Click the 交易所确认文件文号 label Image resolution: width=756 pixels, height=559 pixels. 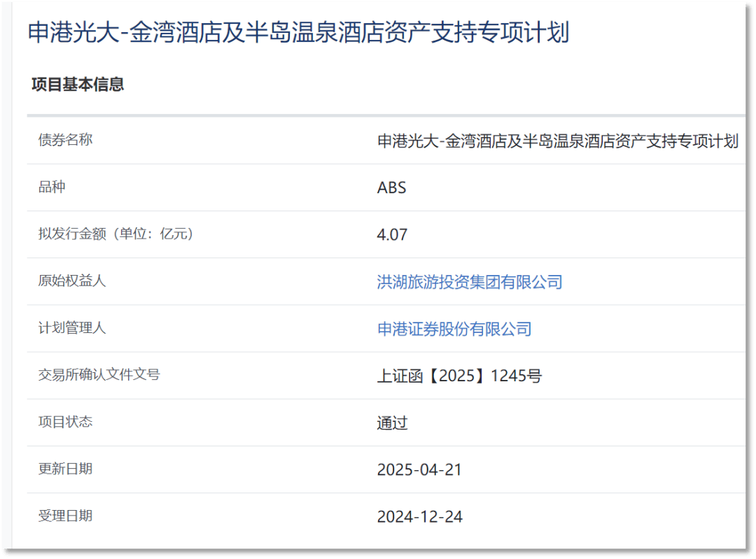click(x=99, y=374)
